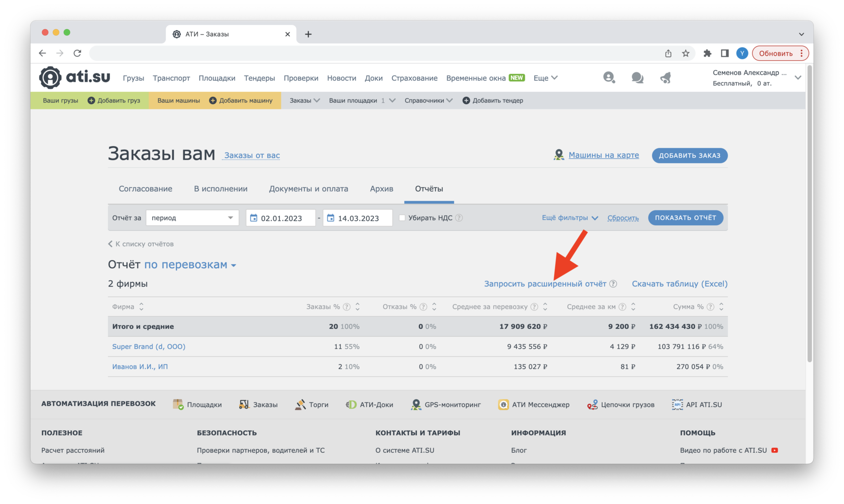
Task: Open GPS-мониторинг in the automation bar
Action: [446, 405]
